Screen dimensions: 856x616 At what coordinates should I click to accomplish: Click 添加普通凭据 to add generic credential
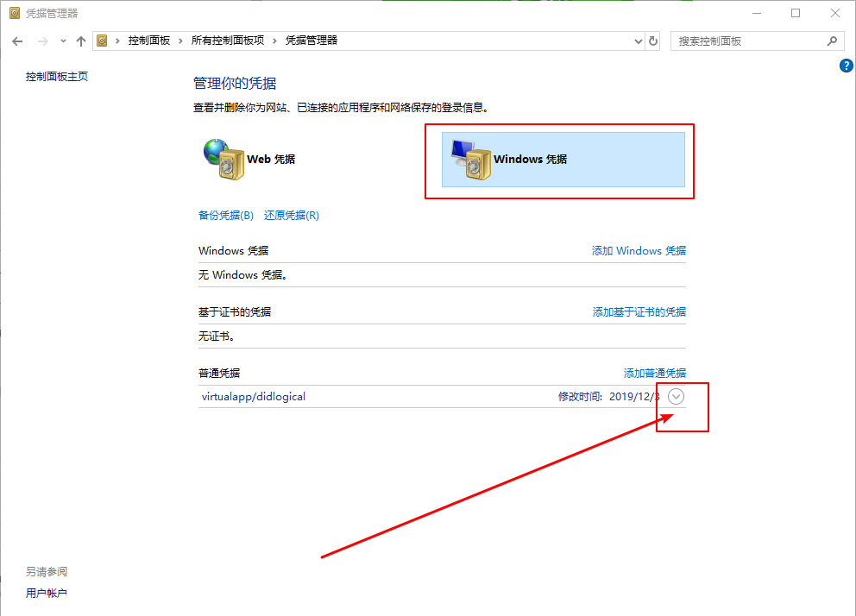tap(654, 373)
